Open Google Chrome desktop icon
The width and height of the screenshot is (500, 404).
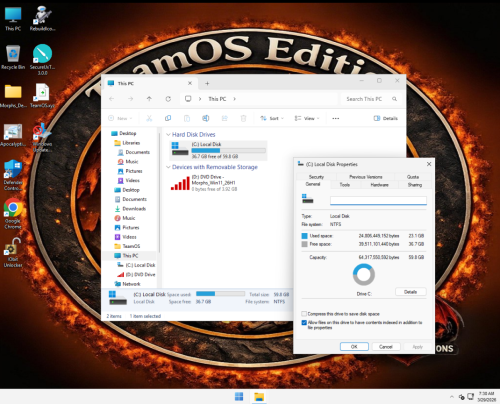coord(13,214)
